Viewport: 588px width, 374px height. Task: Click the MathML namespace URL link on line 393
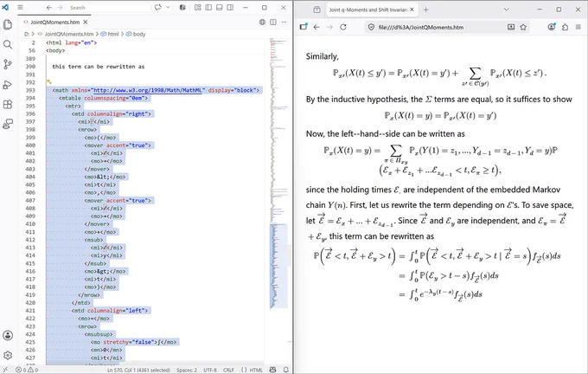tap(149, 90)
